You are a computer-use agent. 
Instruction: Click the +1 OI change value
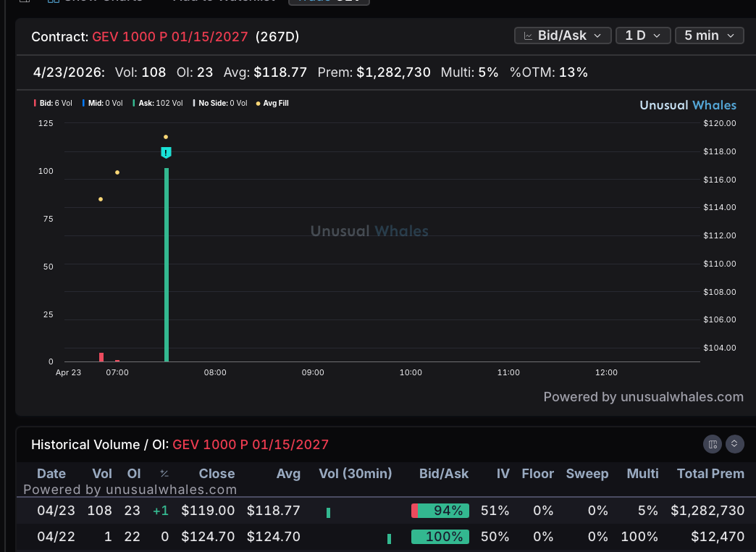click(x=161, y=511)
